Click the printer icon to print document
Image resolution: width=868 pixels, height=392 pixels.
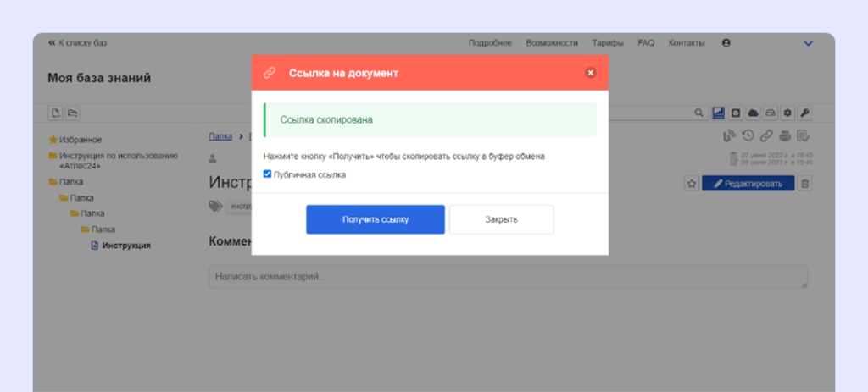pos(785,136)
